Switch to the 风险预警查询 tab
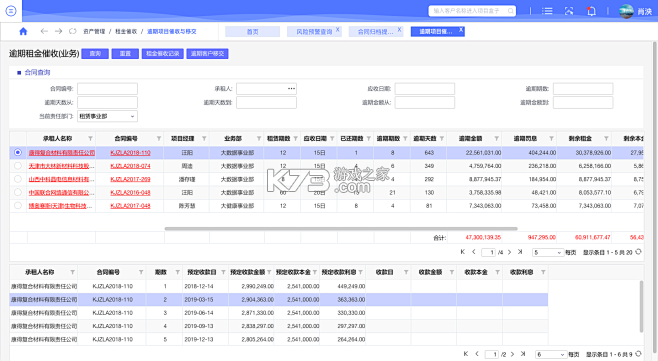658x361 pixels. click(314, 31)
